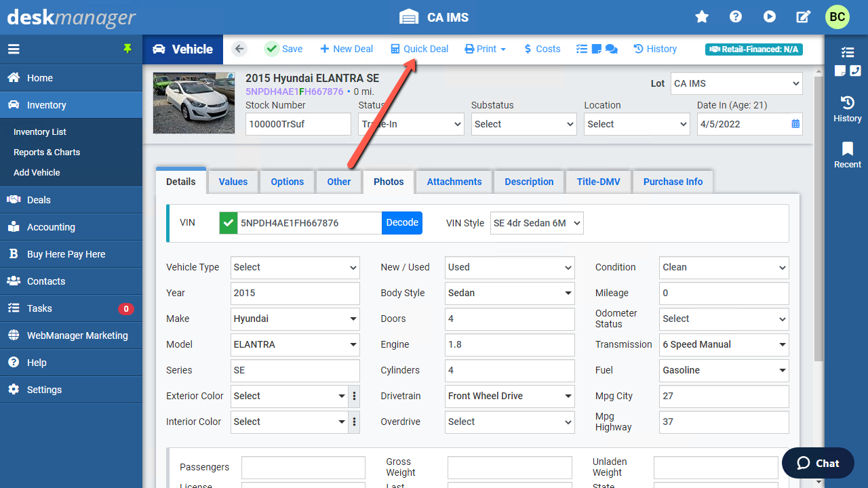Switch to the Description tab

coord(529,182)
